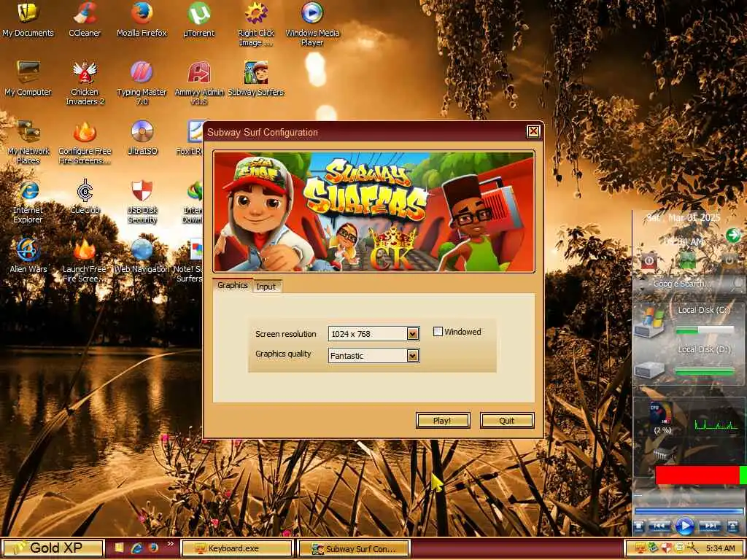This screenshot has width=747, height=560.
Task: Enable the Windowed checkbox
Action: click(x=438, y=332)
